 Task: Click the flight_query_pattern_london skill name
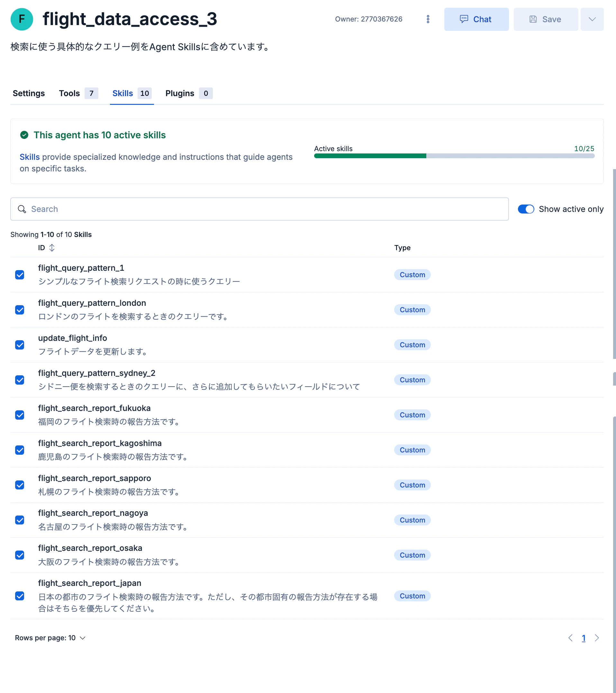point(92,303)
